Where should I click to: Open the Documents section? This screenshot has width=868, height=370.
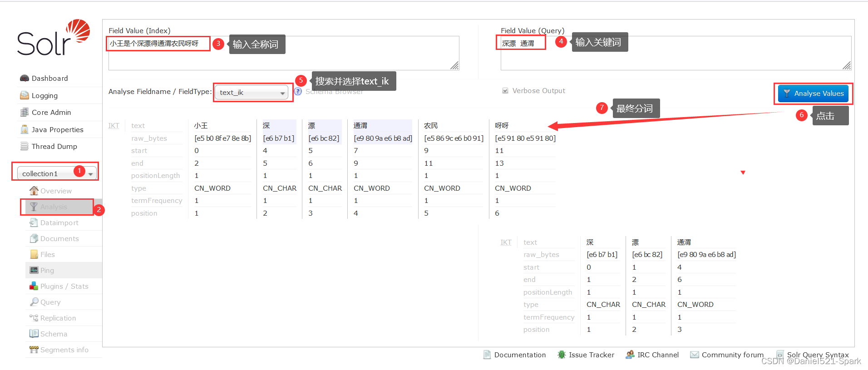coord(59,238)
